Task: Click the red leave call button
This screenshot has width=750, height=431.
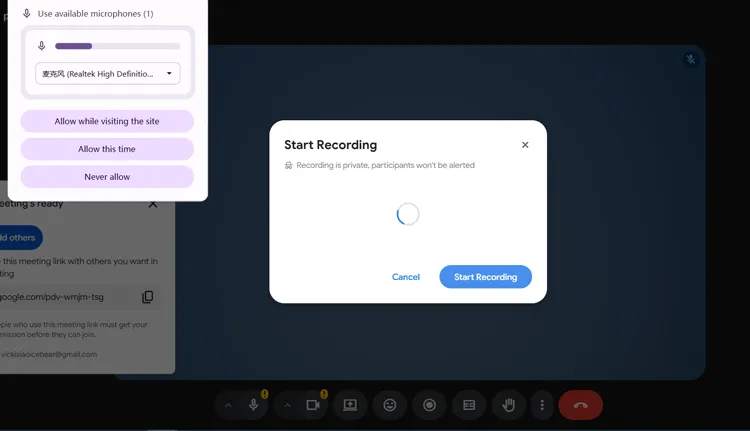Action: click(581, 405)
